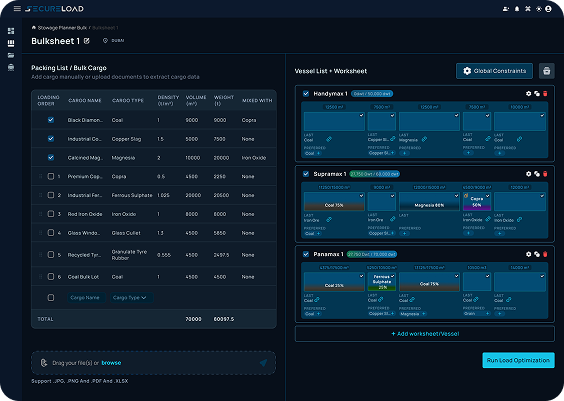Screen dimensions: 564x401
Task: Open the hamburger menu beside SecureLoad logo
Action: (17, 8)
